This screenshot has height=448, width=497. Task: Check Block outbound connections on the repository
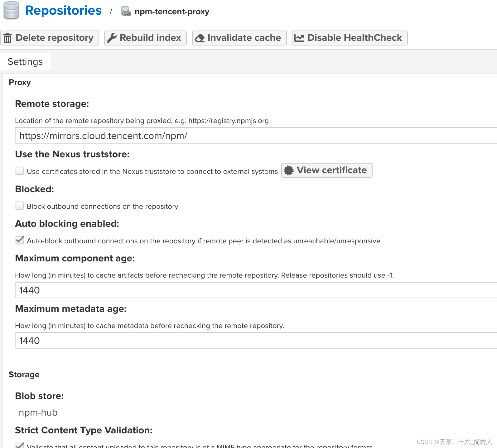20,206
